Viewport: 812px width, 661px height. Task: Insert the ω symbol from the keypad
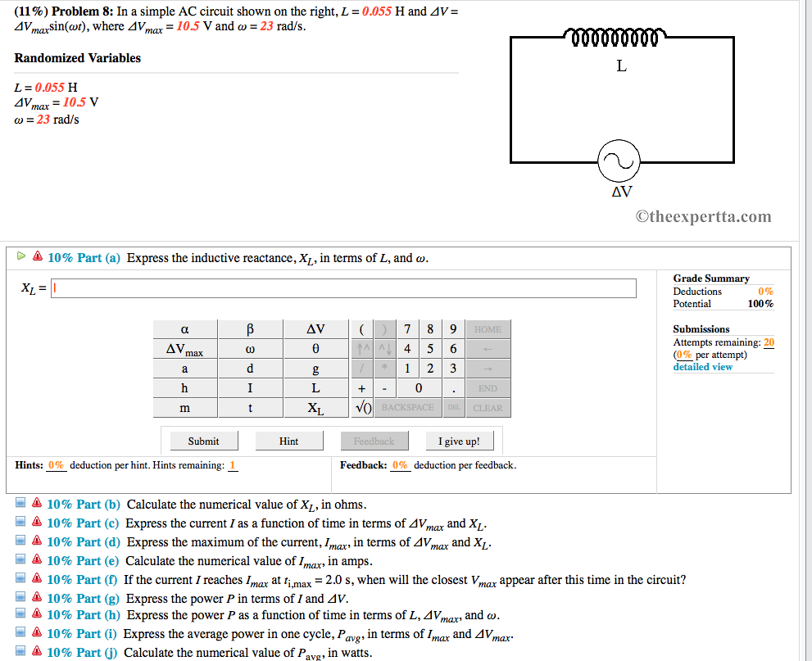point(249,348)
